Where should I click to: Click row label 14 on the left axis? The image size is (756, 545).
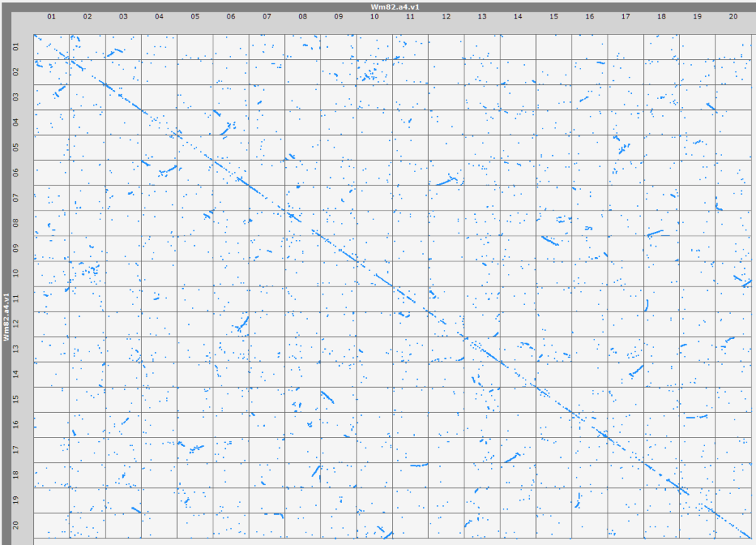pyautogui.click(x=16, y=374)
